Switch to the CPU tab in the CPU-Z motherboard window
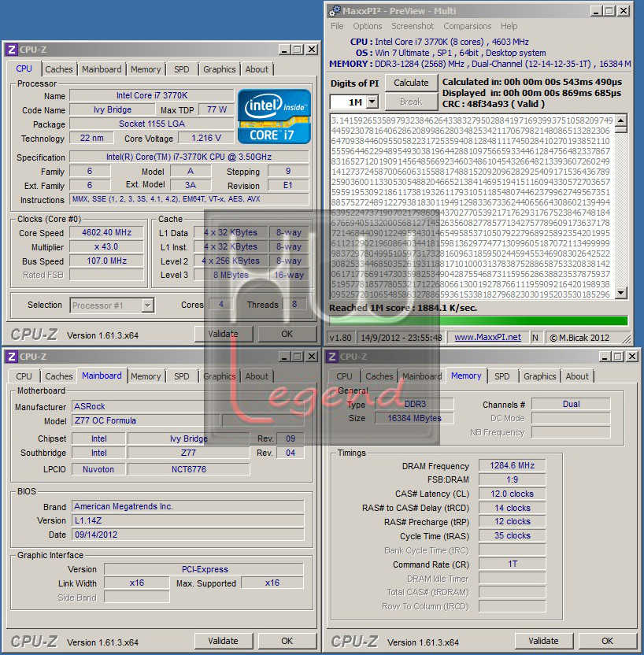This screenshot has width=644, height=655. coord(24,376)
